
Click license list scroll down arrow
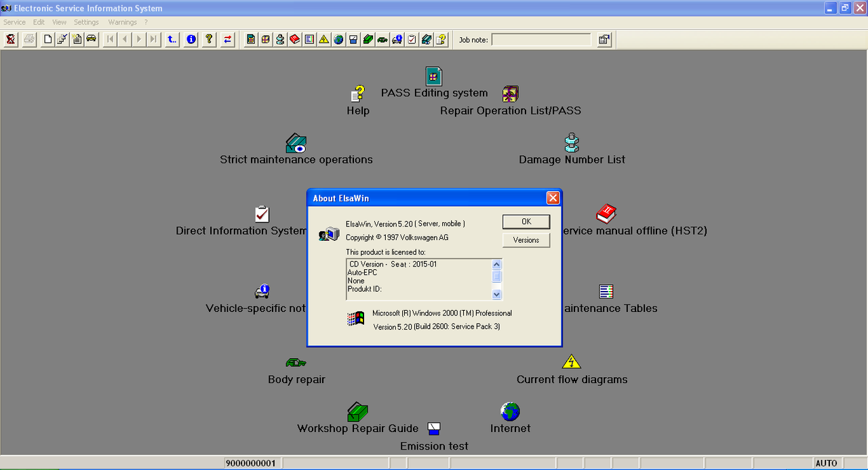point(496,294)
